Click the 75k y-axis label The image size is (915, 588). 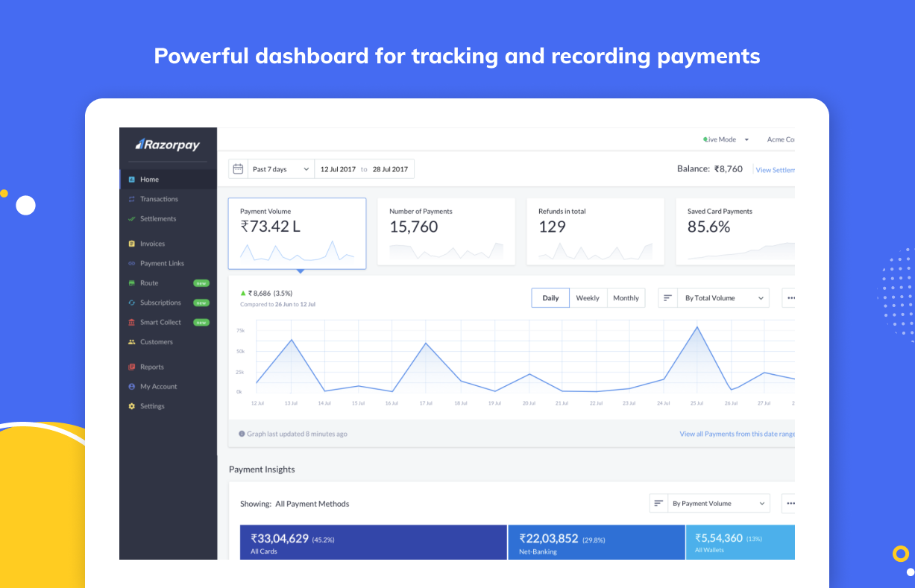point(240,330)
